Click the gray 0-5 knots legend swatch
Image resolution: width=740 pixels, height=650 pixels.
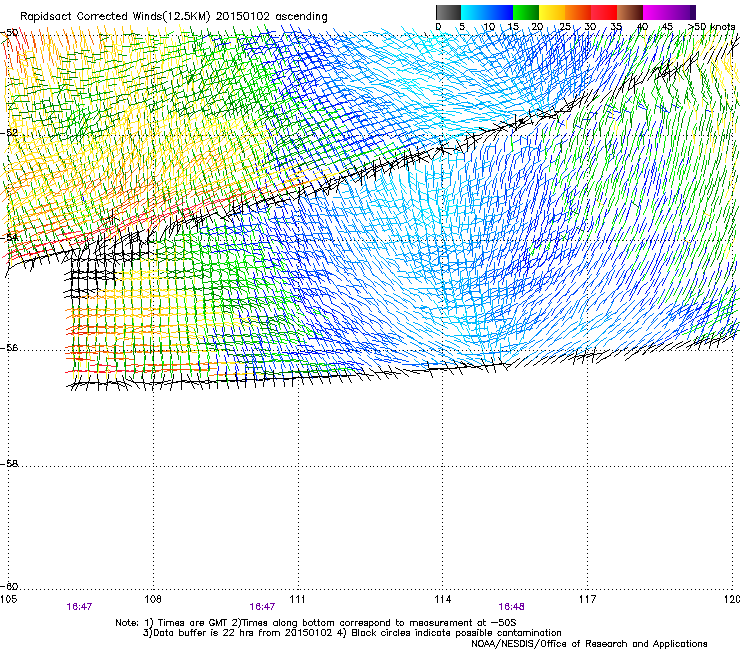(x=448, y=12)
